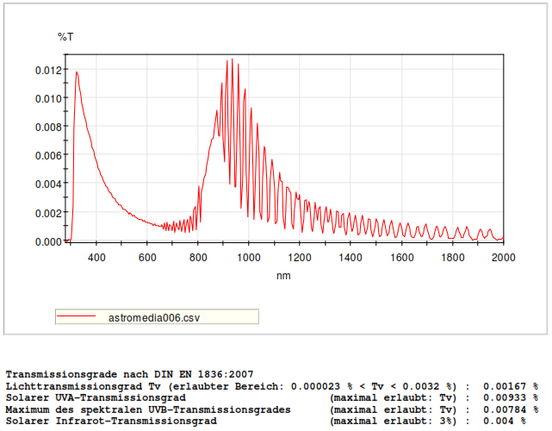The image size is (552, 431).
Task: Click the 0.000 y-axis tick label
Action: [x=49, y=242]
